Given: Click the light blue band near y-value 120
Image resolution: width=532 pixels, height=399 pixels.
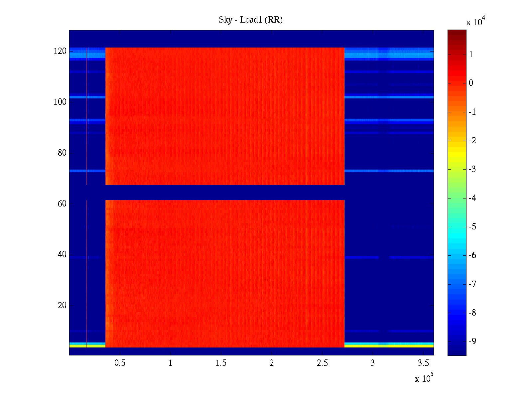Looking at the screenshot, I should tap(389, 55).
